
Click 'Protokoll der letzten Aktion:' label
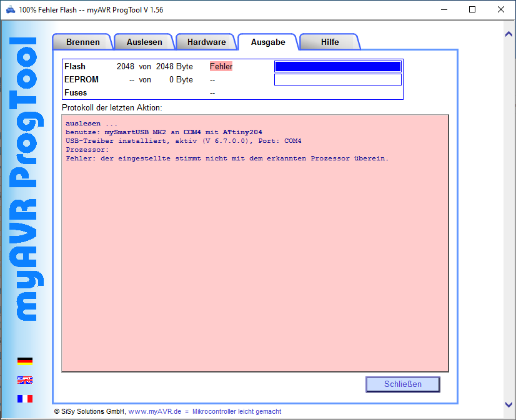112,107
